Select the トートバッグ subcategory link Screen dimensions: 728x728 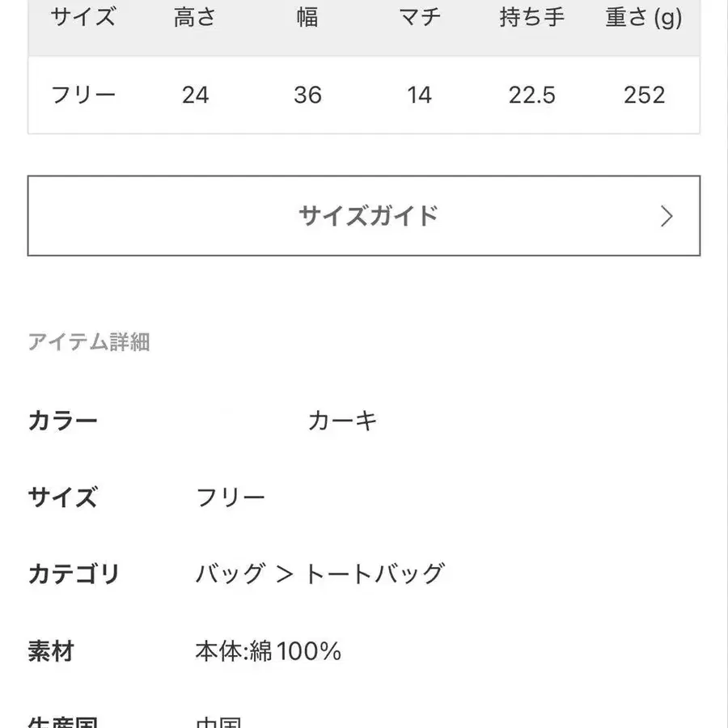click(x=376, y=572)
